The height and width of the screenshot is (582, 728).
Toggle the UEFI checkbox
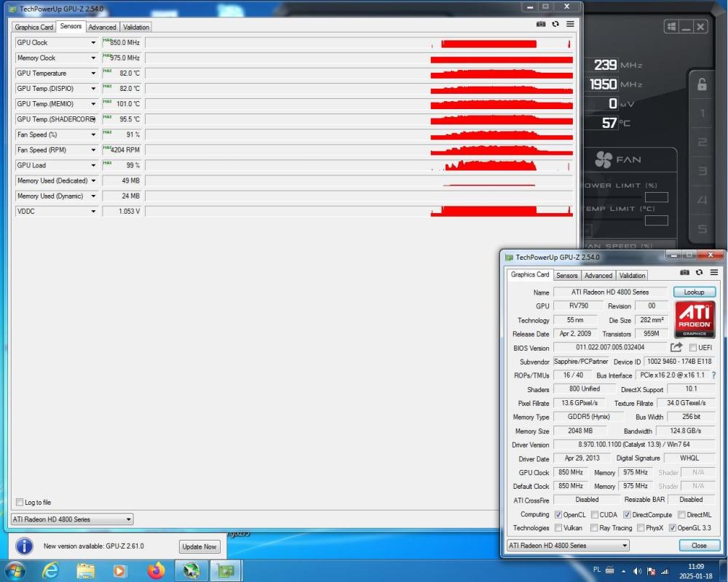(693, 347)
